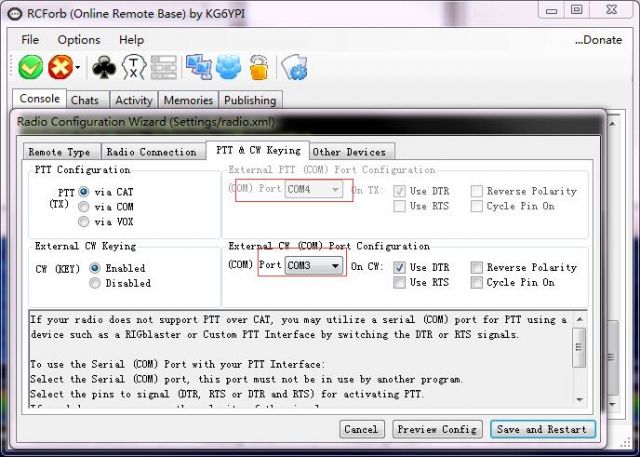The width and height of the screenshot is (640, 457).
Task: Click the red X disconnect icon
Action: [x=60, y=67]
